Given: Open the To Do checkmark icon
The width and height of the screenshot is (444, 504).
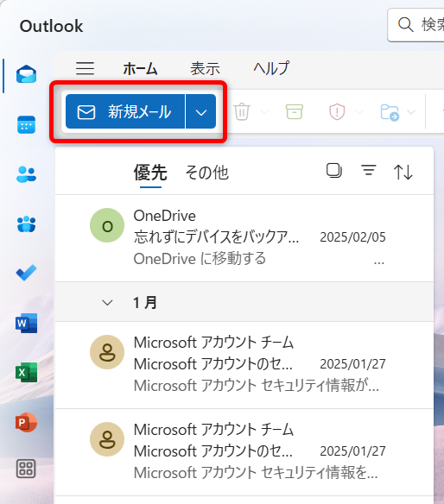Looking at the screenshot, I should pos(27,273).
